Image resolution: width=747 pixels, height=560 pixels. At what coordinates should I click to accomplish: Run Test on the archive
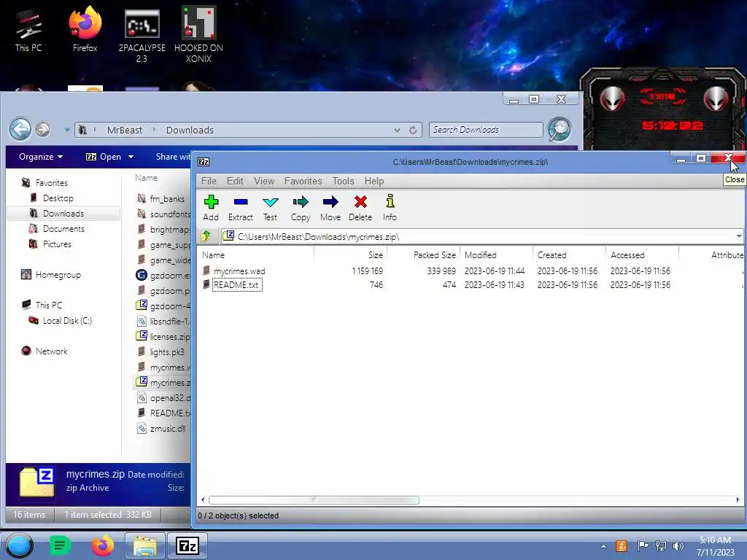(270, 208)
